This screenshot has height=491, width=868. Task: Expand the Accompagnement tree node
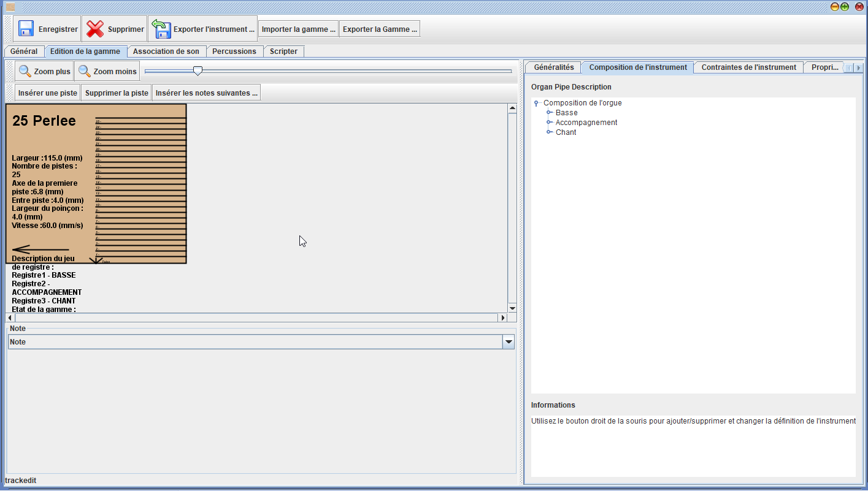click(x=550, y=123)
